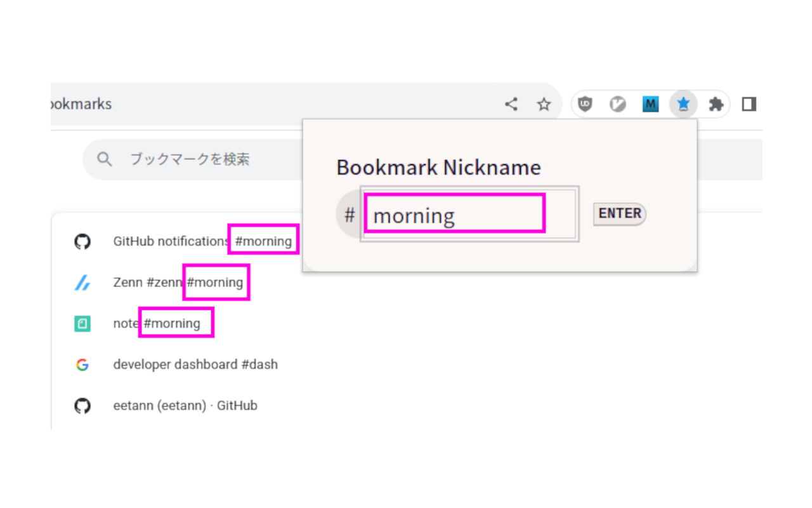
Task: Click the bookmark star outline in the address bar
Action: (544, 104)
